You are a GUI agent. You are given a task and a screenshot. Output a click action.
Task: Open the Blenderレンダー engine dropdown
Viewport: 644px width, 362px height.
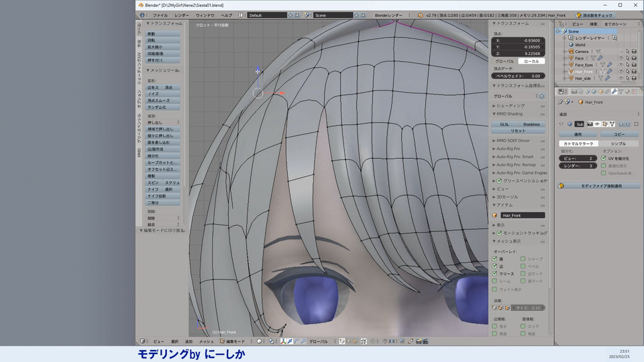click(392, 15)
